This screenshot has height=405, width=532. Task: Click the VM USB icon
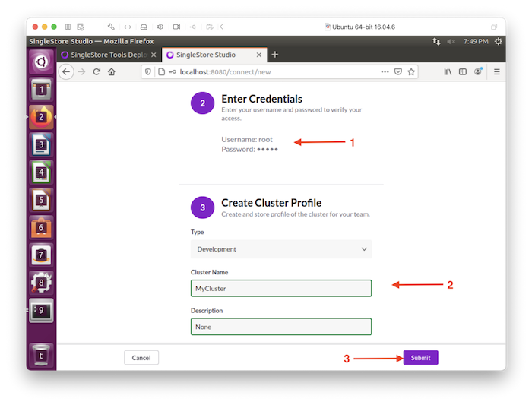point(193,27)
